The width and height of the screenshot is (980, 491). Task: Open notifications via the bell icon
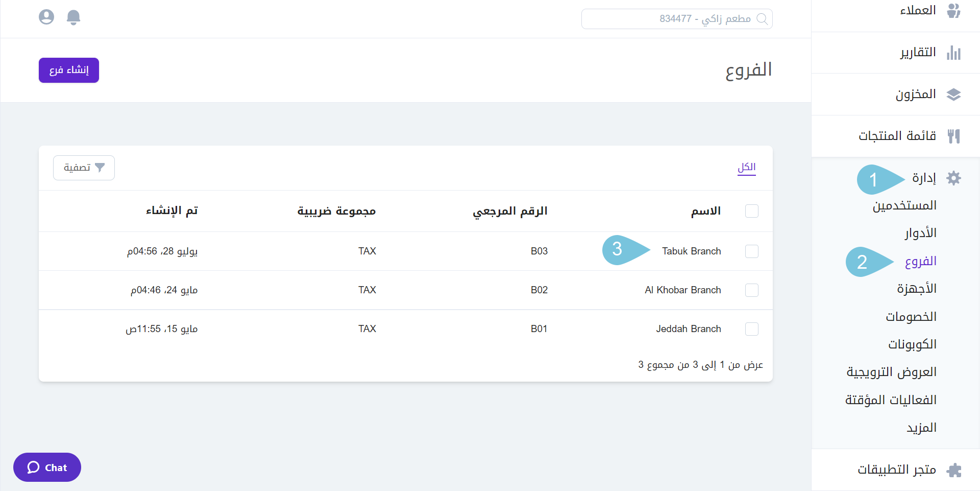[x=73, y=17]
